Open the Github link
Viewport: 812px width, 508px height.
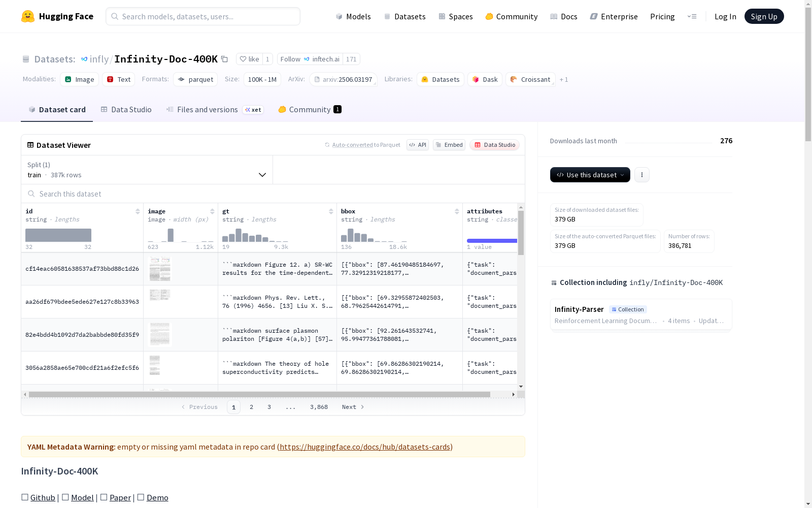pyautogui.click(x=43, y=497)
